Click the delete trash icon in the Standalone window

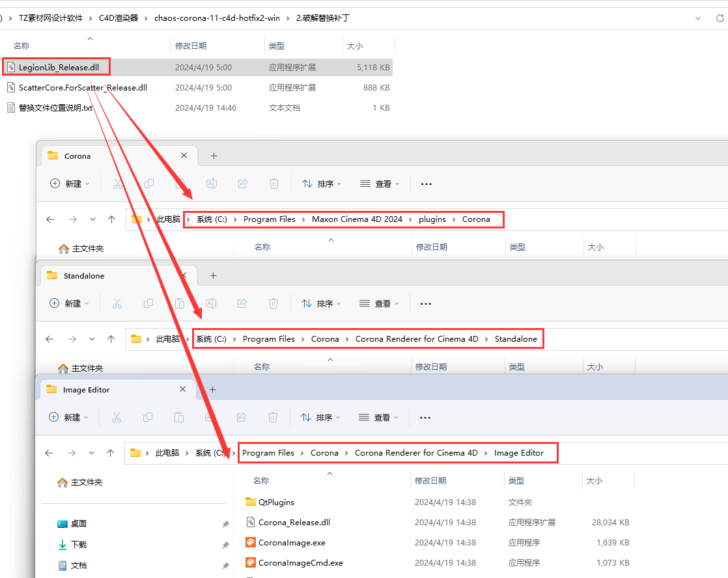point(273,303)
